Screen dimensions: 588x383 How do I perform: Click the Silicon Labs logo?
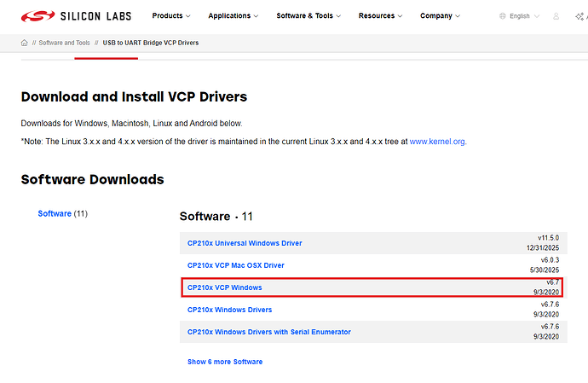tap(76, 16)
